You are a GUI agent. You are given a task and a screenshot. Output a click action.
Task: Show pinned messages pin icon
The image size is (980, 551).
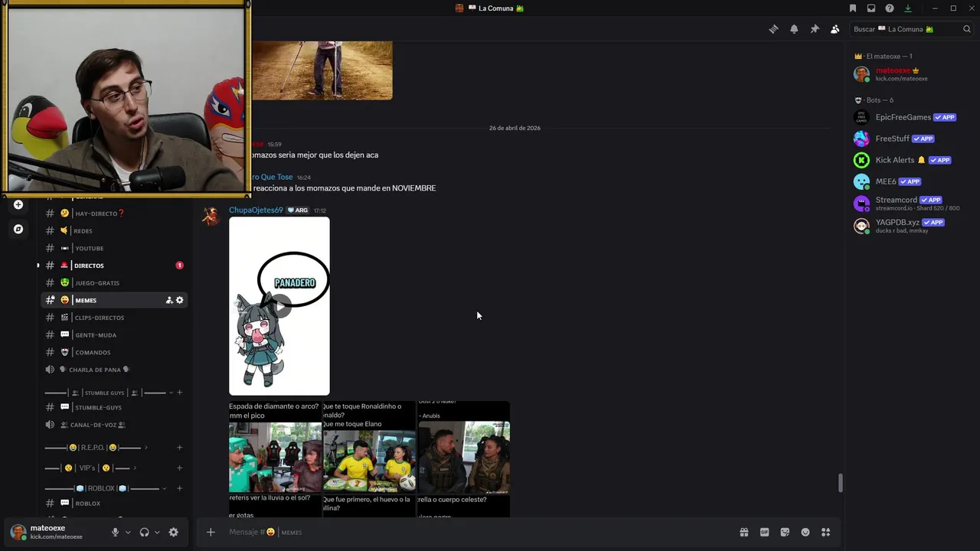coord(815,29)
